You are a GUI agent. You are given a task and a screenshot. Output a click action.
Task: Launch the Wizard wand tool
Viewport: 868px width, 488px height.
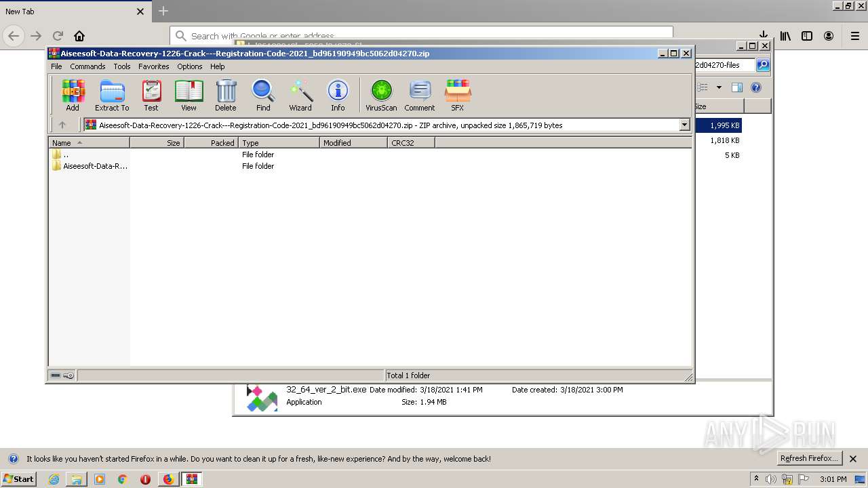coord(300,95)
